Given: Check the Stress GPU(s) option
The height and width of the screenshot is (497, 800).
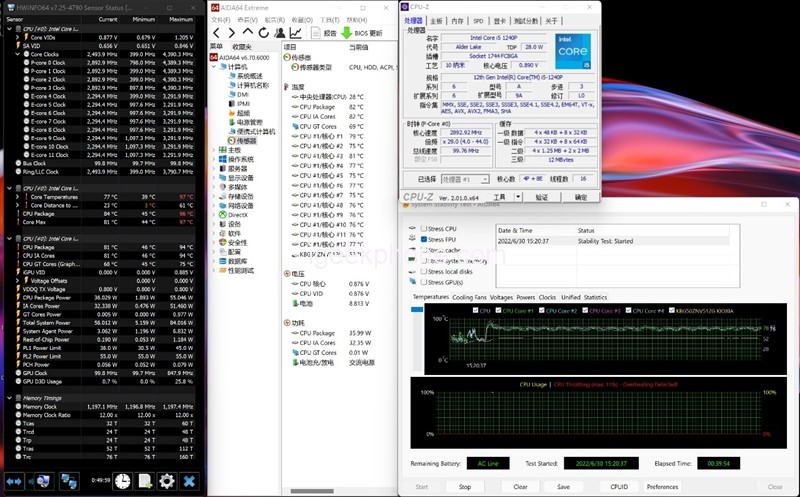Looking at the screenshot, I should (423, 282).
